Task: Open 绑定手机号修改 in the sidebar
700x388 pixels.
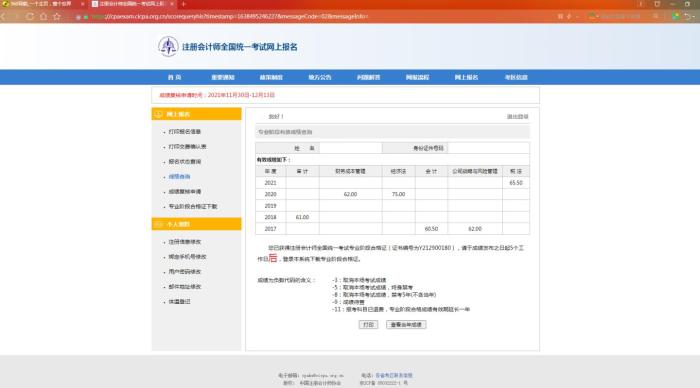Action: pyautogui.click(x=188, y=257)
